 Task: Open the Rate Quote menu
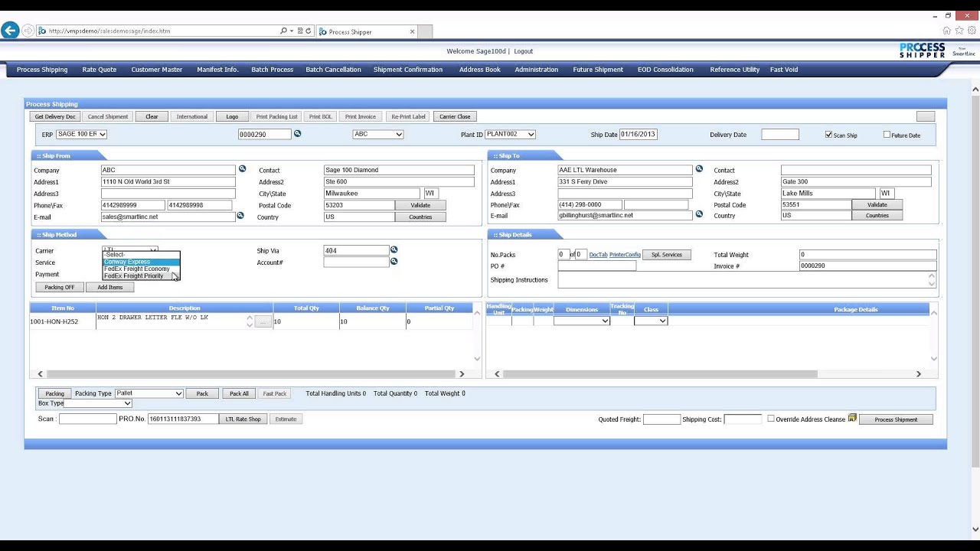[100, 70]
